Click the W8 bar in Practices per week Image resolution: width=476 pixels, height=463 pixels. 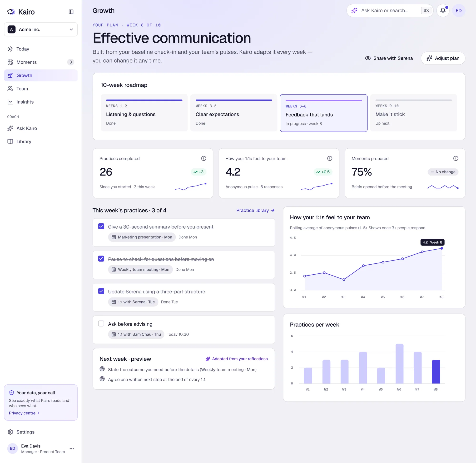coord(436,372)
